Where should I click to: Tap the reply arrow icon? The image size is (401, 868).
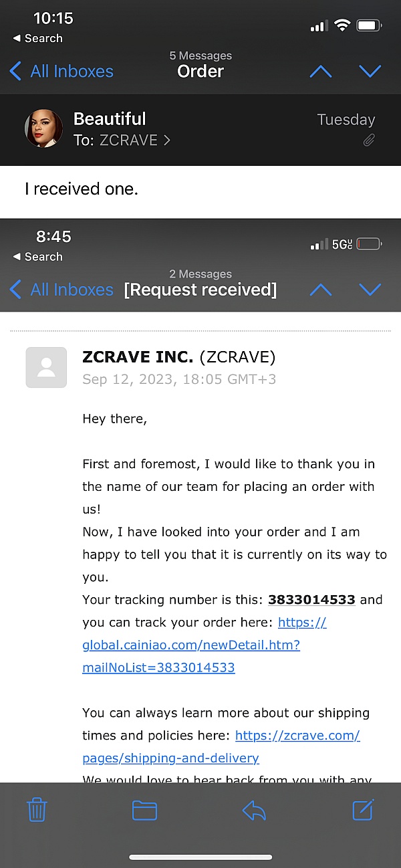254,810
